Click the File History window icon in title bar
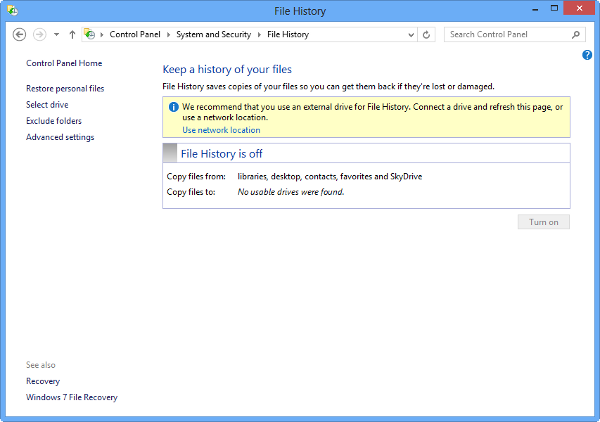 [12, 11]
